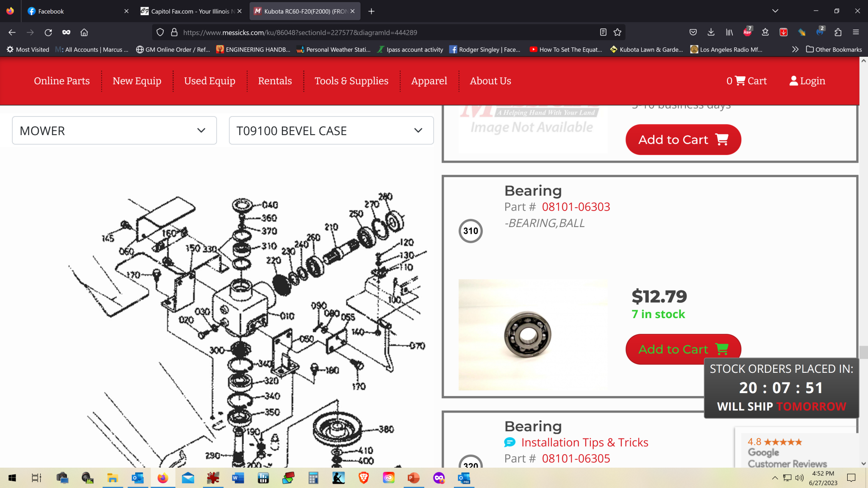Expand the MOWER section dropdown
868x488 pixels.
pos(114,130)
